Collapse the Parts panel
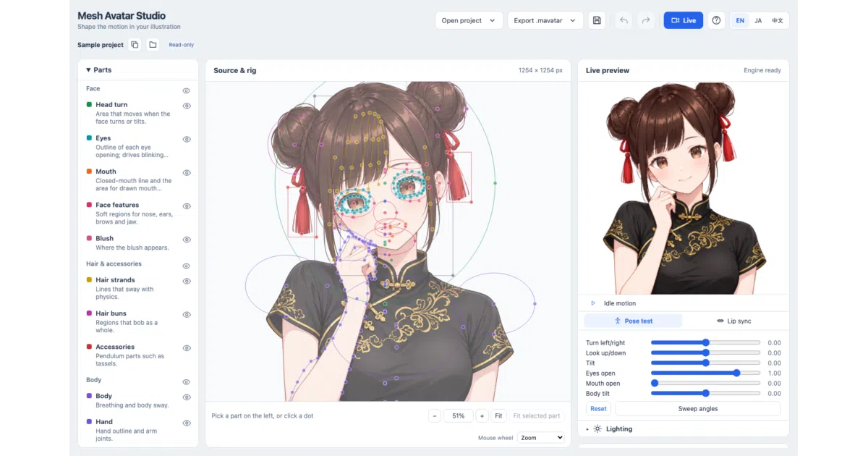Image resolution: width=868 pixels, height=456 pixels. pyautogui.click(x=98, y=70)
